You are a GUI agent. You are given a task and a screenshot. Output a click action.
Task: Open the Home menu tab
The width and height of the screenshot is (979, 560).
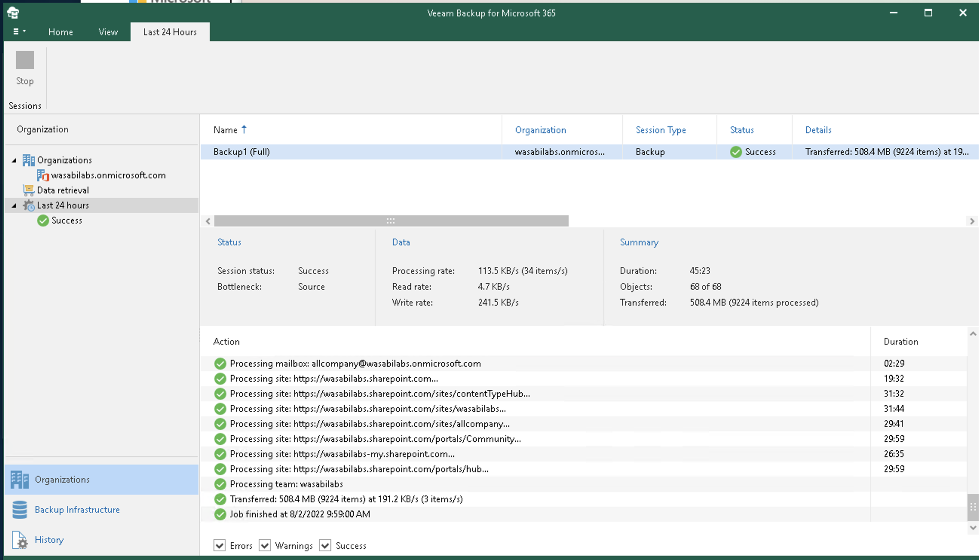(60, 32)
